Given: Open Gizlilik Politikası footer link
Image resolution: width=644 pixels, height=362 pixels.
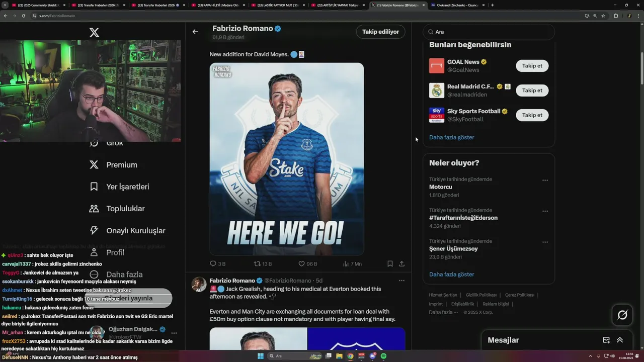Looking at the screenshot, I should [x=481, y=295].
